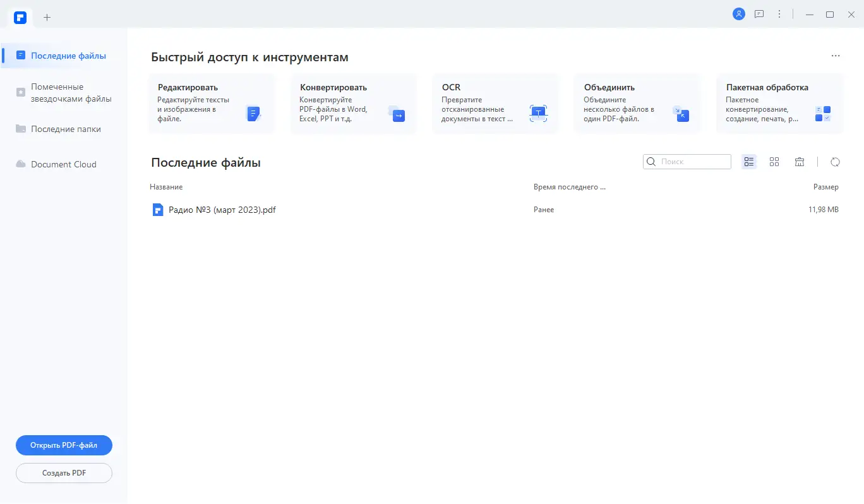Screen dimensions: 864x504
Task: Click the OCR scan frame icon
Action: coord(538,114)
